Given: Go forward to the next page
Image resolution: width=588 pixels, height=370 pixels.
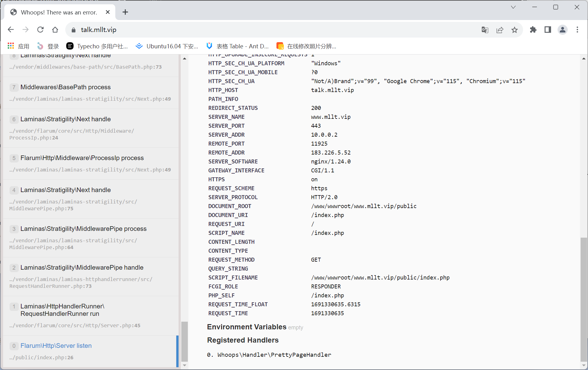Looking at the screenshot, I should [26, 30].
